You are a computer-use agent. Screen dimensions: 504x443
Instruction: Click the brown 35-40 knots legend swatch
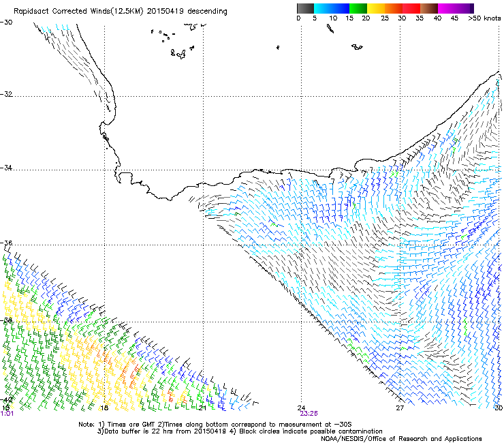tap(429, 8)
